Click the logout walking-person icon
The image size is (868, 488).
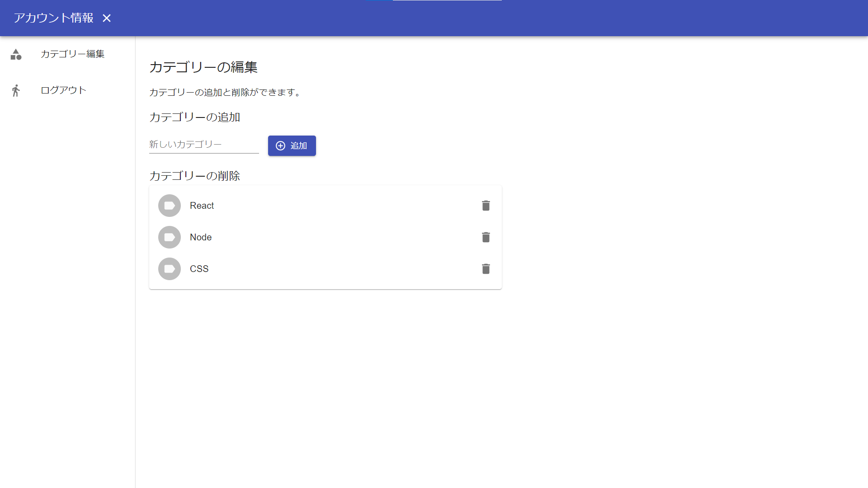16,90
